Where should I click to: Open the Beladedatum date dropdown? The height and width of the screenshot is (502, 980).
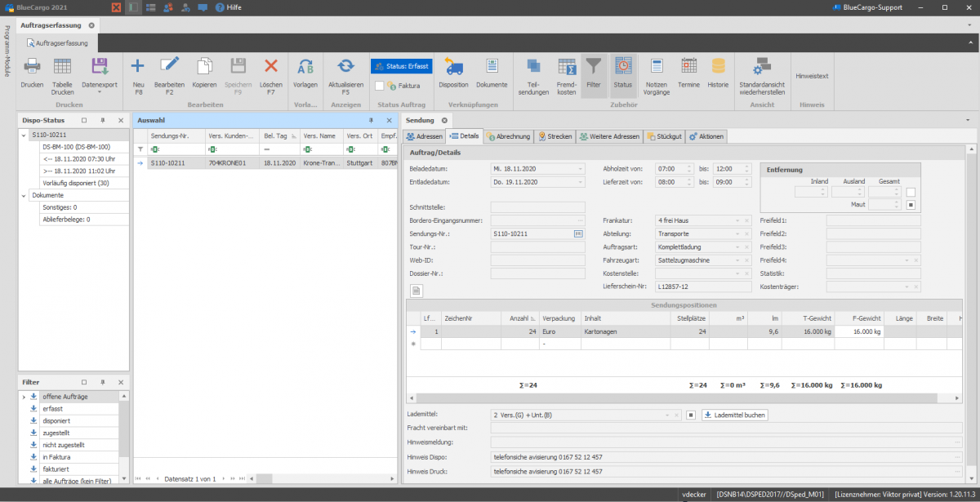pos(581,168)
